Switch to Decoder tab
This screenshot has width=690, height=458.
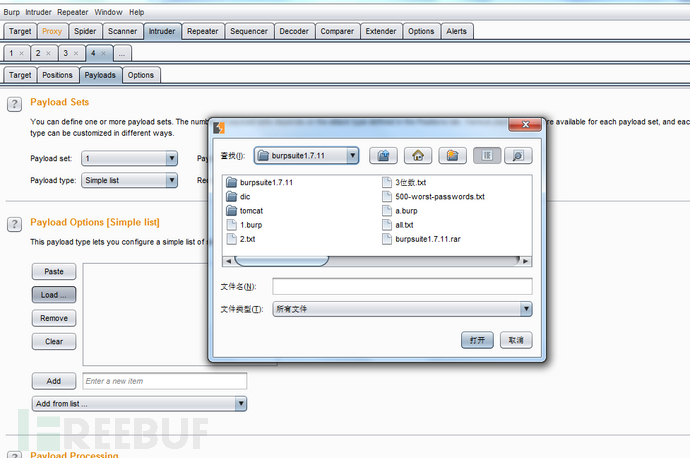pyautogui.click(x=294, y=31)
